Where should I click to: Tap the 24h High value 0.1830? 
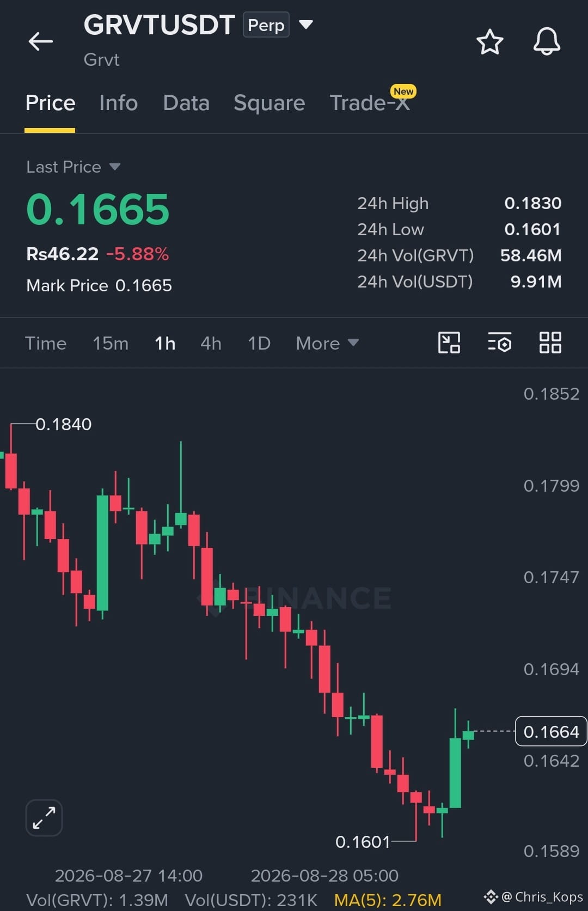coord(533,203)
